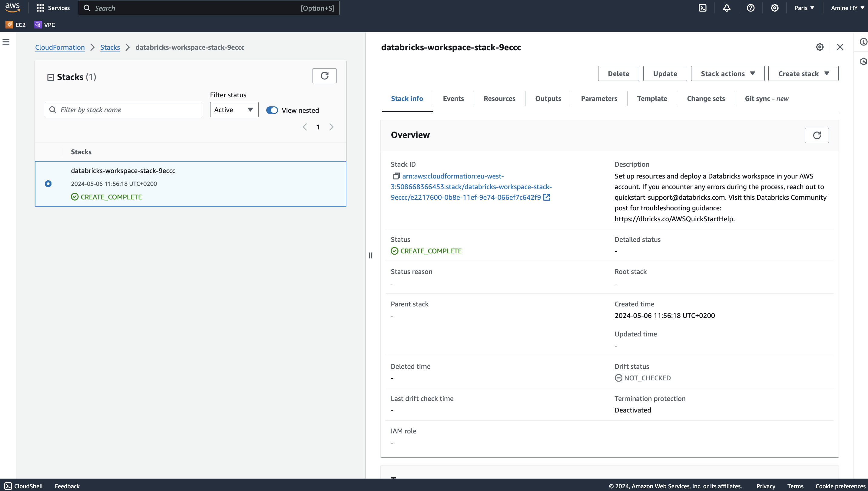Go to next page of stacks
Screen dimensions: 868x491
331,127
